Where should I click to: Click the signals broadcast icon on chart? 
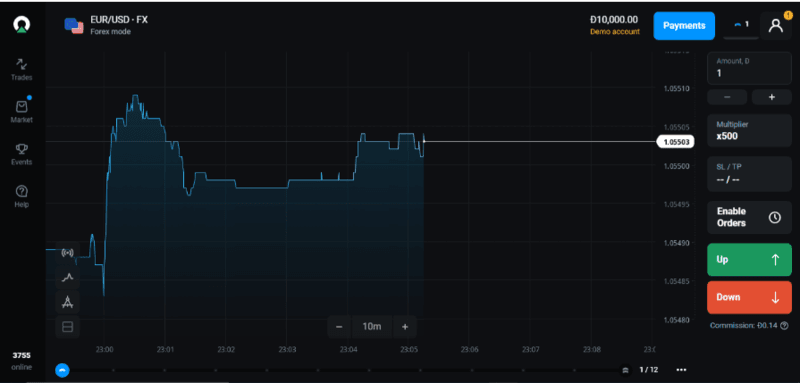tap(67, 253)
